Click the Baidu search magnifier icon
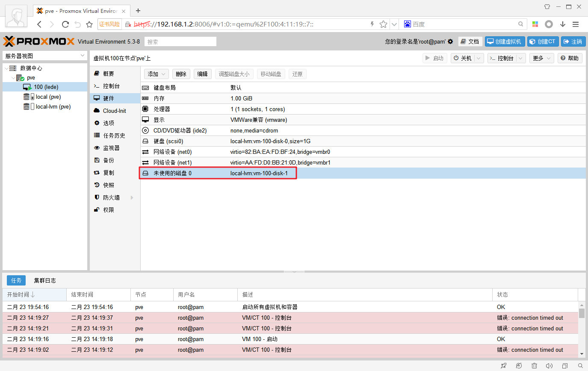The image size is (588, 371). [x=520, y=24]
